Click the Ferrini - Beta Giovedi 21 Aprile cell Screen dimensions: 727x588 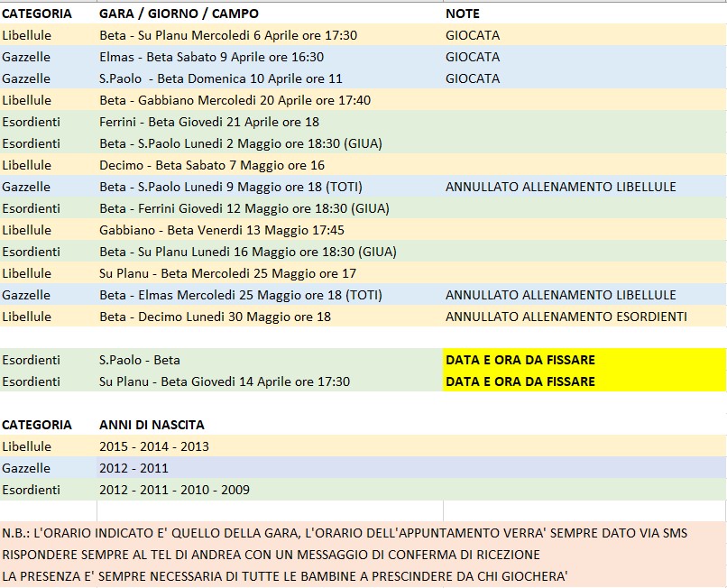click(209, 122)
